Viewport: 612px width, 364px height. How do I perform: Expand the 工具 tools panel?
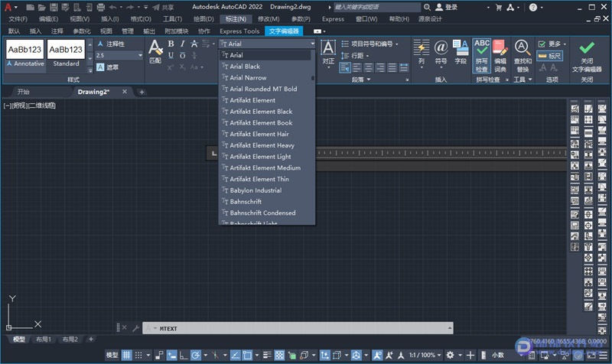pos(522,80)
